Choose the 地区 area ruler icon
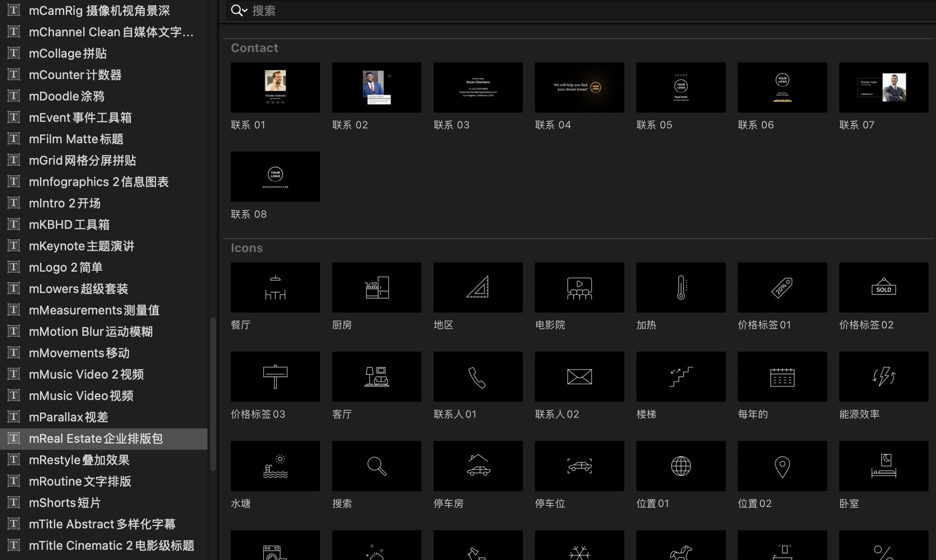The image size is (936, 560). tap(478, 287)
